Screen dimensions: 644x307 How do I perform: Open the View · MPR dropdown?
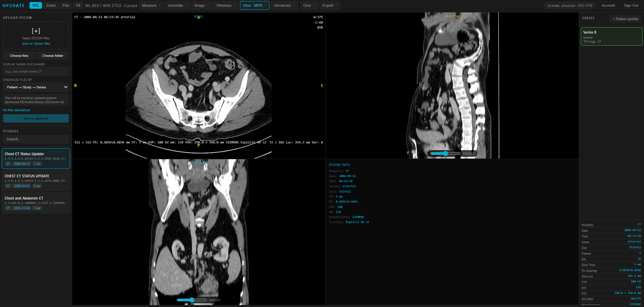254,5
